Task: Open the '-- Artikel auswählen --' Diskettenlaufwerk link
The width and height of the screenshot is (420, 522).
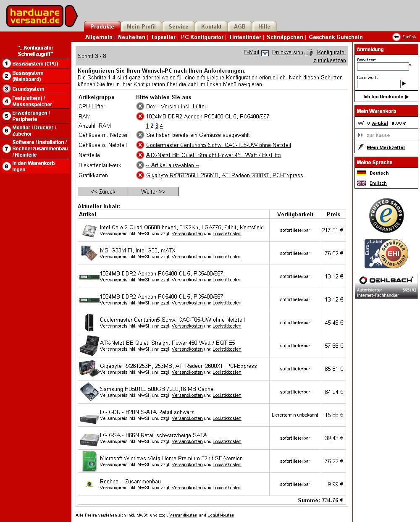Action: pyautogui.click(x=173, y=165)
